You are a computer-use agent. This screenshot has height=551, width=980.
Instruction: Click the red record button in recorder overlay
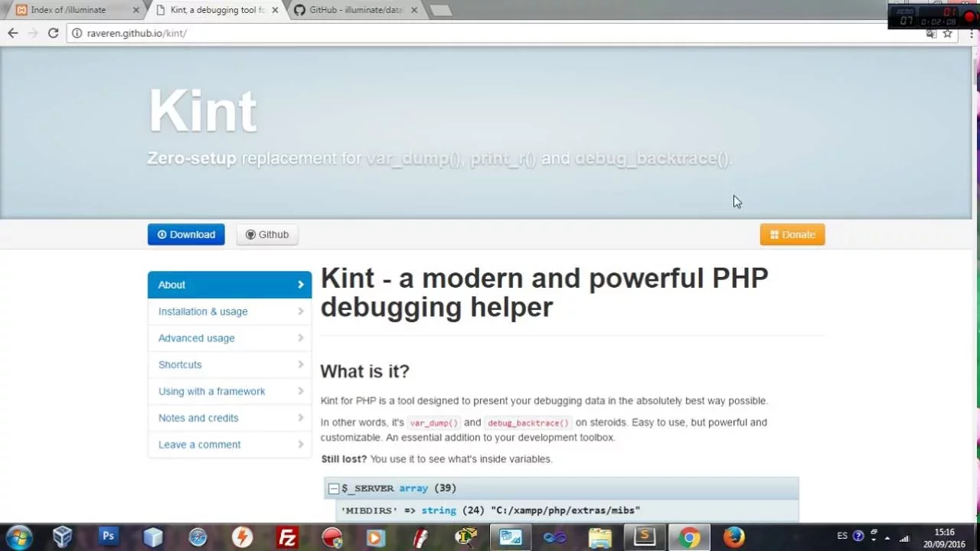click(970, 17)
